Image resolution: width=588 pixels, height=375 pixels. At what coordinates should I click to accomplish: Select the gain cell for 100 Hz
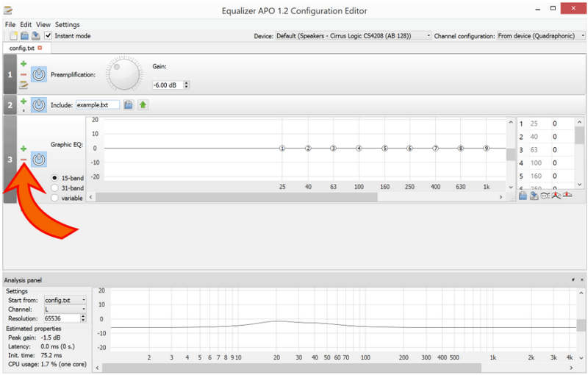[562, 162]
